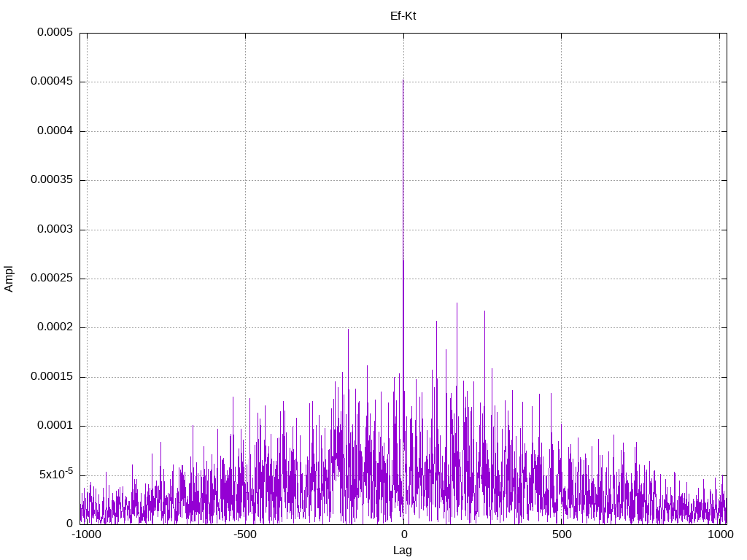This screenshot has height=560, width=747.
Task: Click the y-axis value 0.0005
Action: pos(55,32)
